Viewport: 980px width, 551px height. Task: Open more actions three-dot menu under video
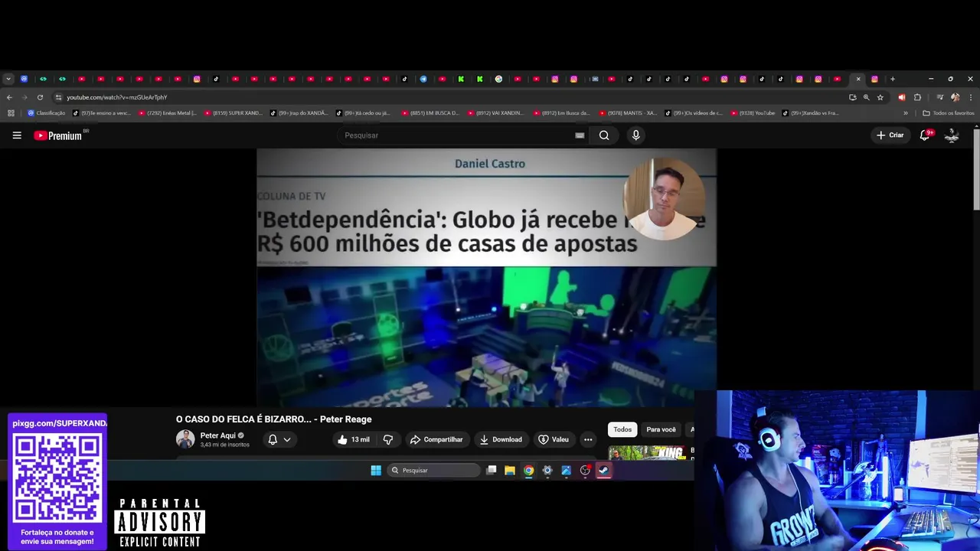pyautogui.click(x=588, y=439)
